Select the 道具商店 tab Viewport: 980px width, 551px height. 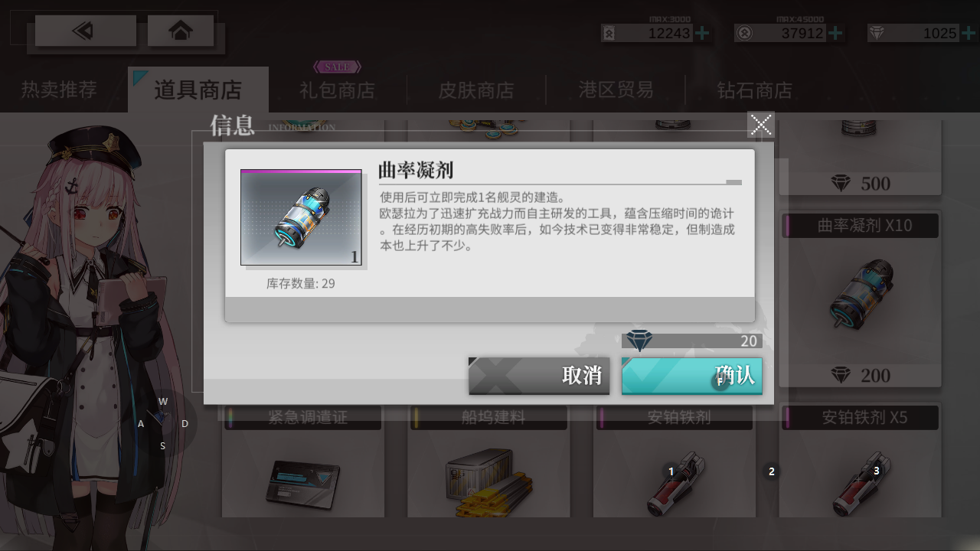198,90
